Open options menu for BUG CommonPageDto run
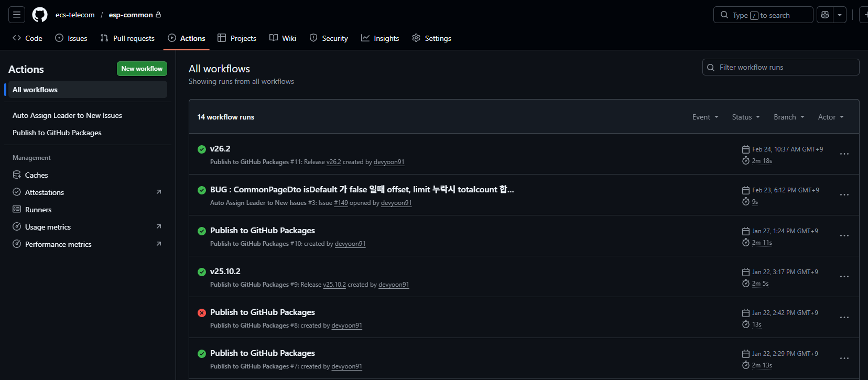Screen dimensions: 868x380 (844, 195)
